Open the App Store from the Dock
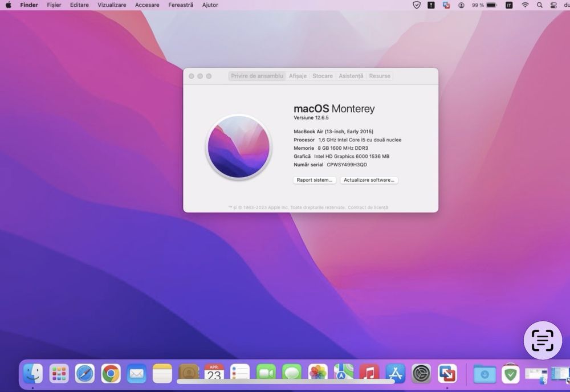 coord(395,374)
